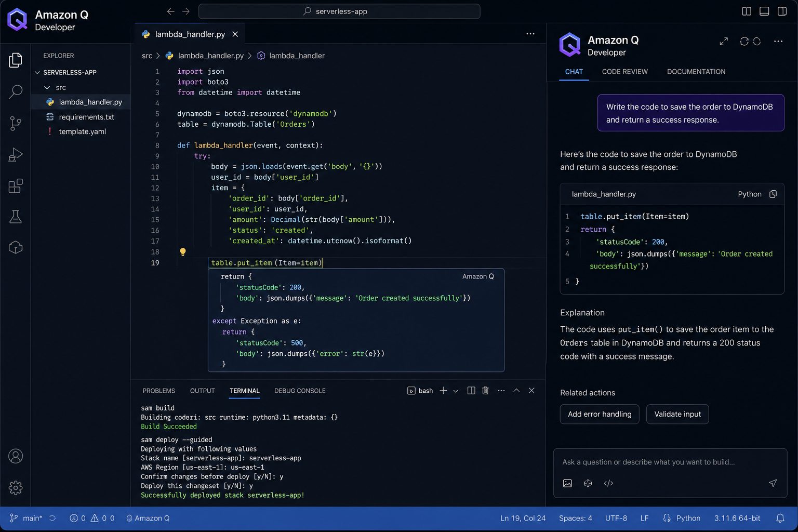Viewport: 798px width, 532px height.
Task: Toggle the primary sidebar layout icon
Action: pyautogui.click(x=747, y=11)
